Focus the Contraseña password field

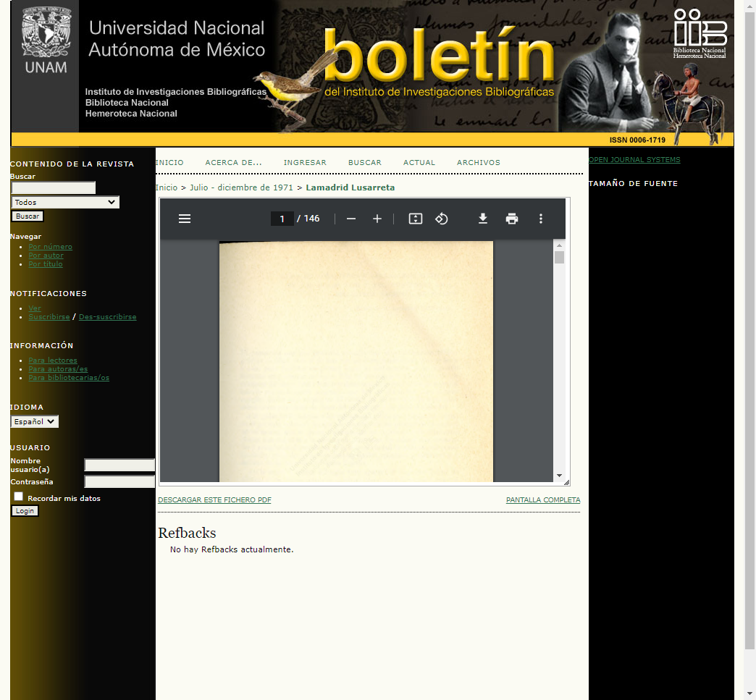pos(119,481)
